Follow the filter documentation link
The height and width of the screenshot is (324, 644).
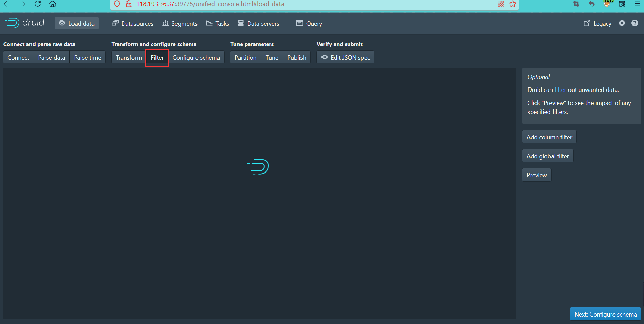point(560,90)
